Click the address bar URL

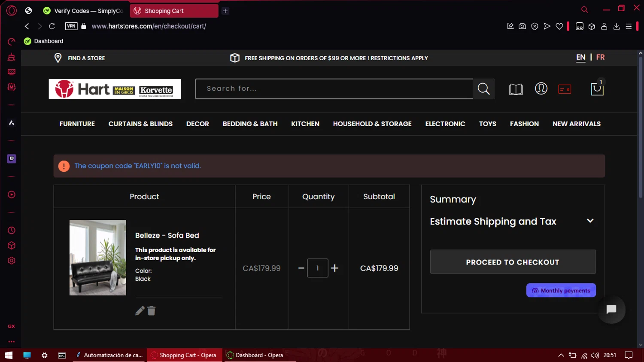149,26
